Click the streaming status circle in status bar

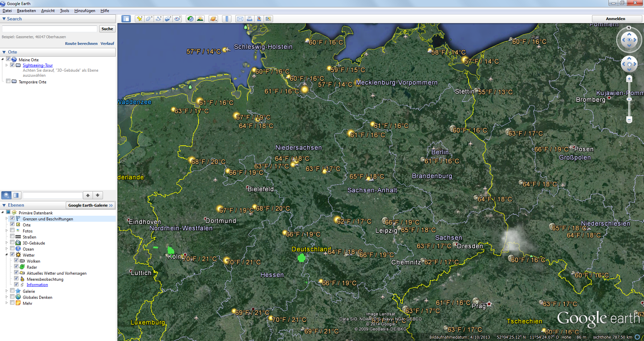point(637,337)
